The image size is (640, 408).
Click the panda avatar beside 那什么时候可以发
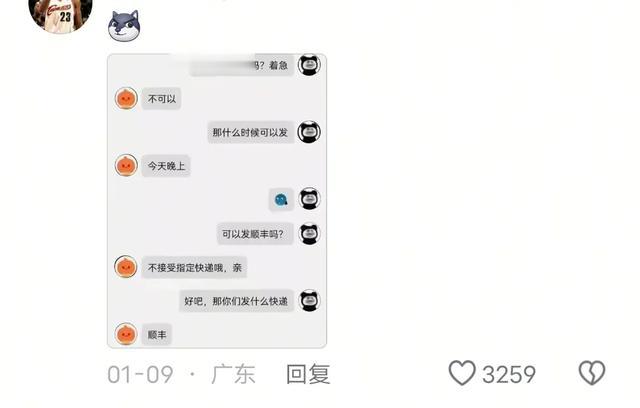tap(309, 132)
